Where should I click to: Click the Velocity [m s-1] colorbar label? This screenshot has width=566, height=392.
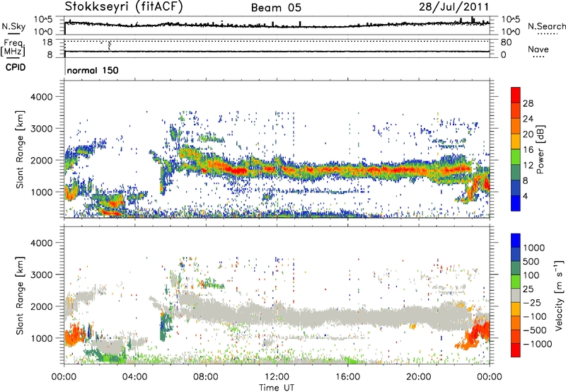coord(559,295)
